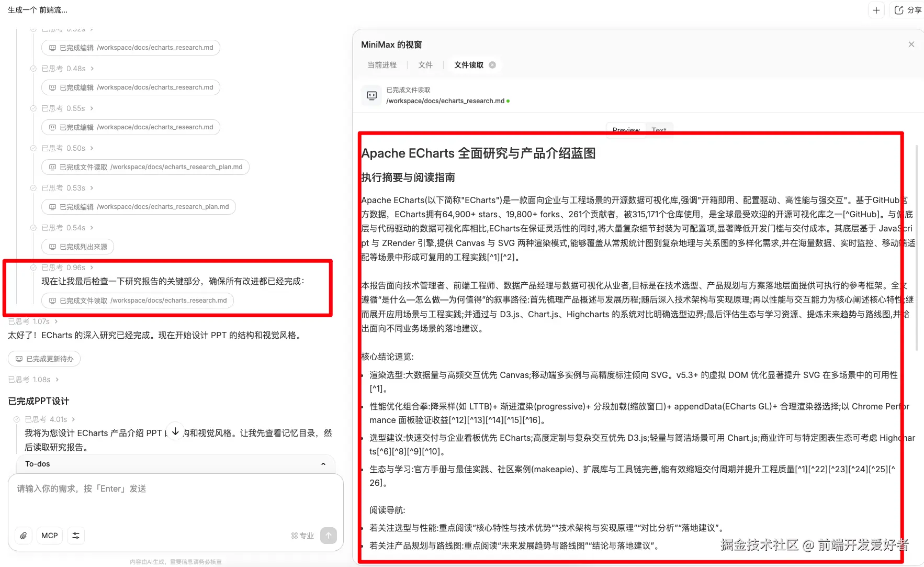Image resolution: width=924 pixels, height=567 pixels.
Task: Close the 文件读取 tab with its x icon
Action: coord(492,65)
